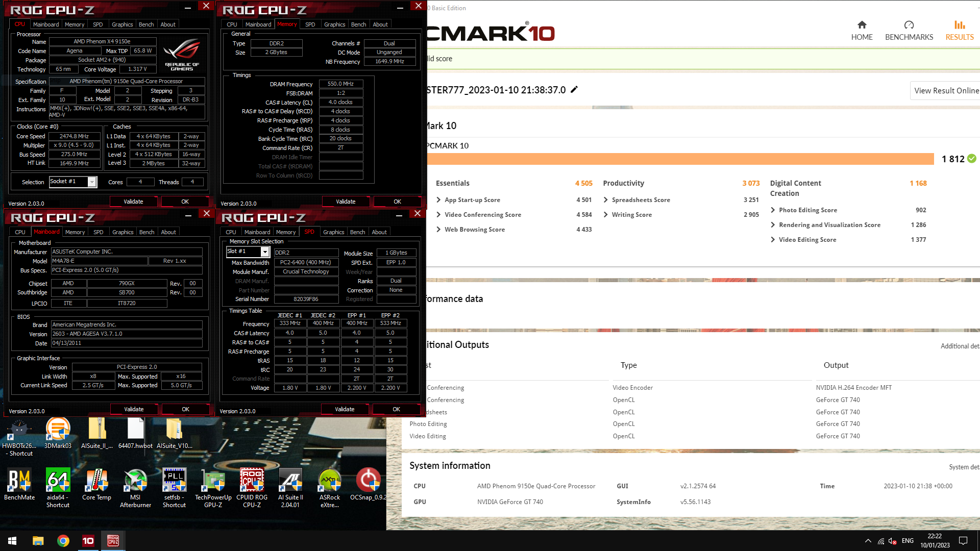Viewport: 980px width, 551px height.
Task: Launch ASRock eXtreme tuner icon
Action: [329, 488]
